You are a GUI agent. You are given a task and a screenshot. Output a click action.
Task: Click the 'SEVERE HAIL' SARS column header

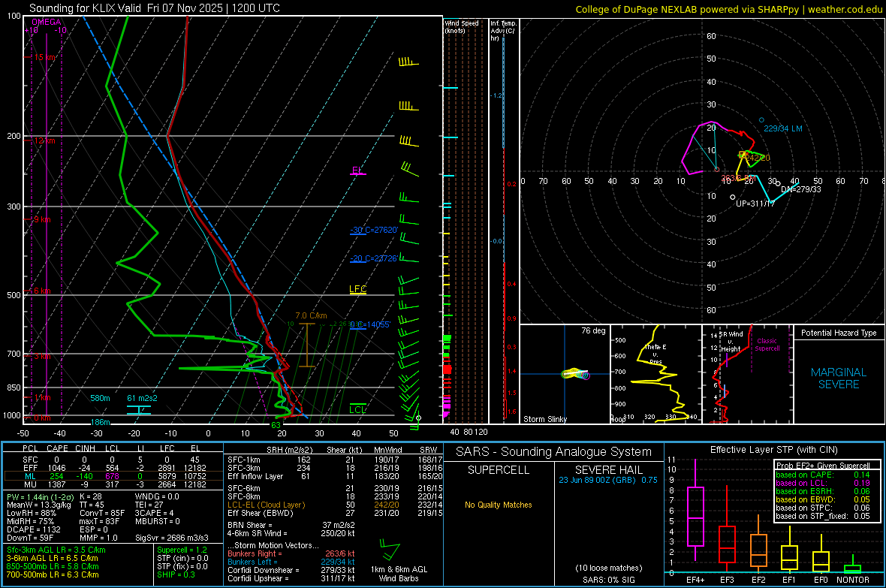[608, 470]
